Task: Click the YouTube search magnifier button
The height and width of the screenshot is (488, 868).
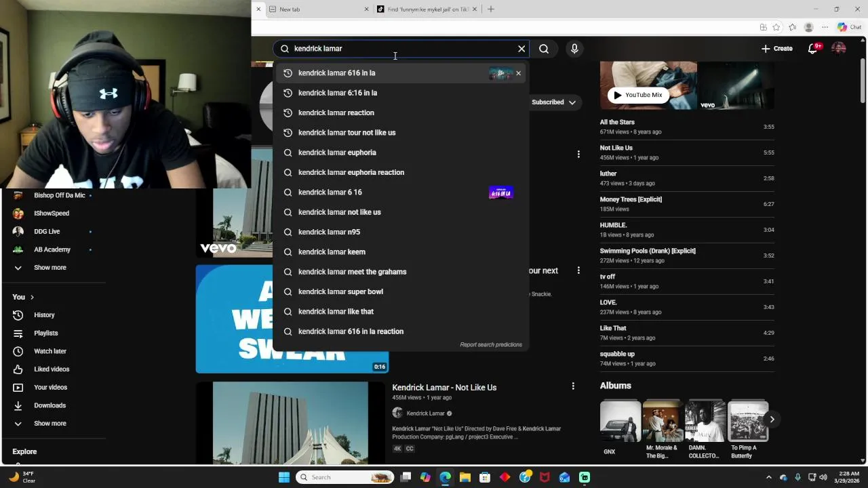Action: [544, 49]
